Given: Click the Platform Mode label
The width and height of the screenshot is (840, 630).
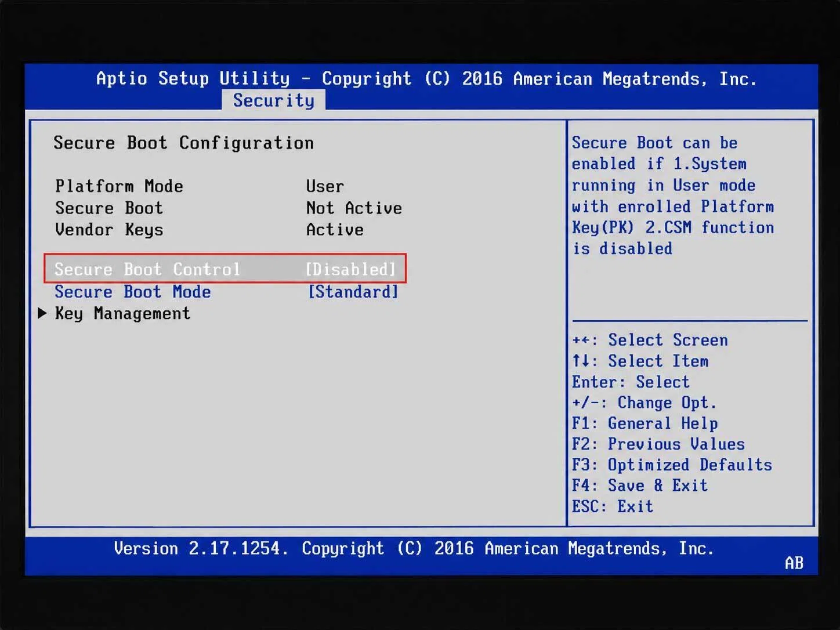Looking at the screenshot, I should click(x=119, y=186).
